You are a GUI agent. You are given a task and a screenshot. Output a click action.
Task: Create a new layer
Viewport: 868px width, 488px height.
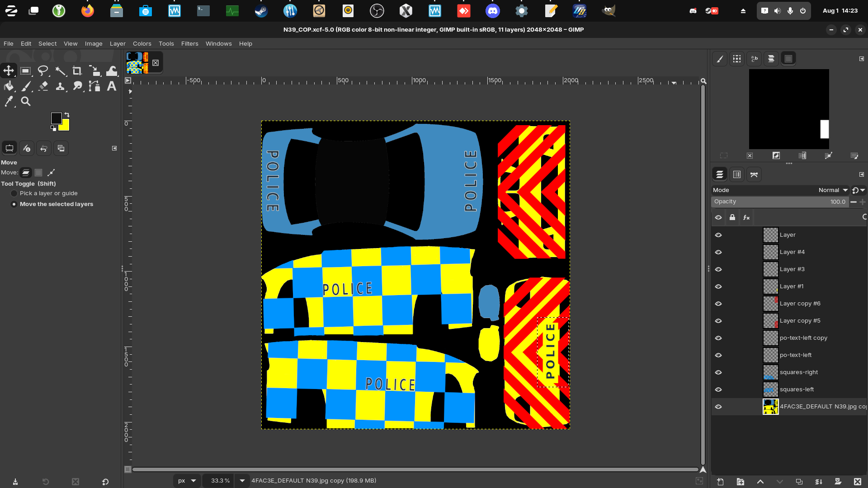tap(720, 482)
